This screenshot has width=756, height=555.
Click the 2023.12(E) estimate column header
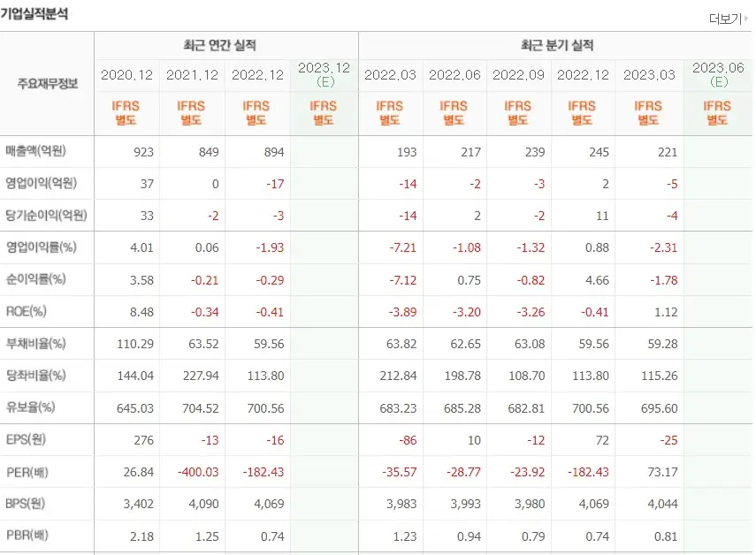click(323, 71)
